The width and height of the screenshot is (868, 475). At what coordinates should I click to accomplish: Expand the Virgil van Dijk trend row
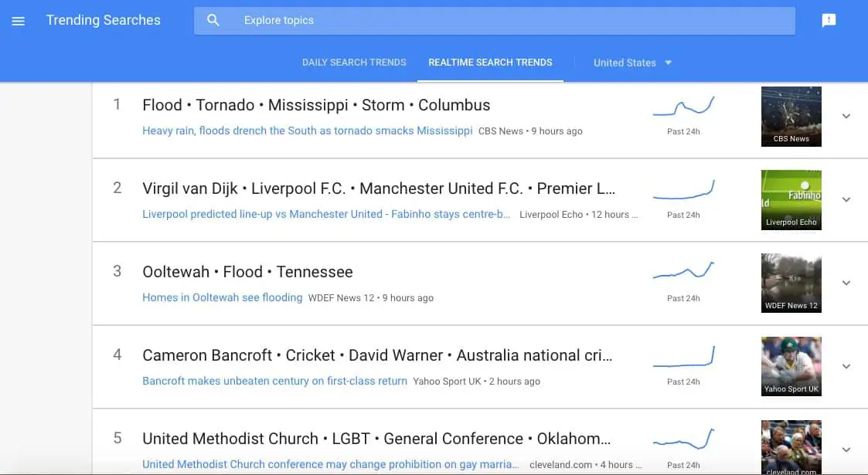click(x=846, y=199)
